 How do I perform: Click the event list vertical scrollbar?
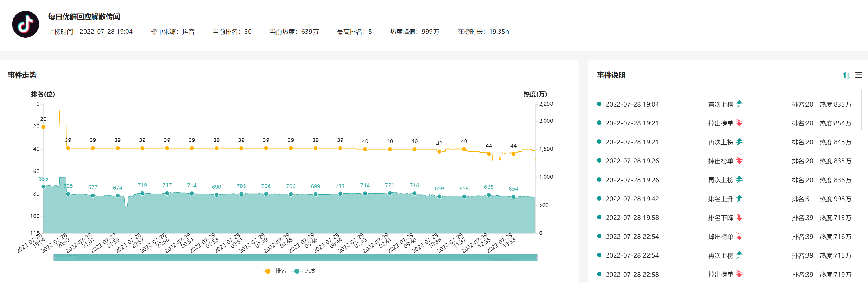[861, 110]
